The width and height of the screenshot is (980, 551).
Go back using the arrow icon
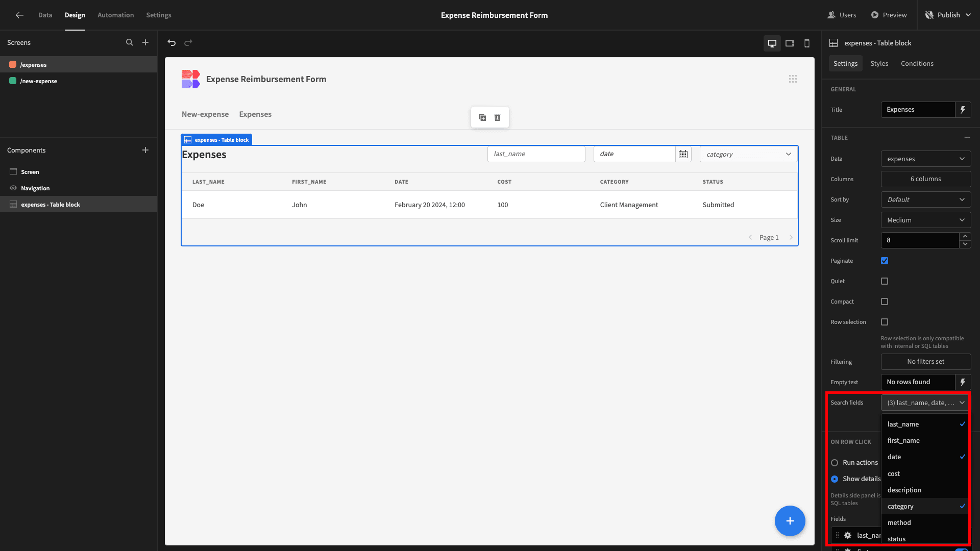(x=19, y=15)
